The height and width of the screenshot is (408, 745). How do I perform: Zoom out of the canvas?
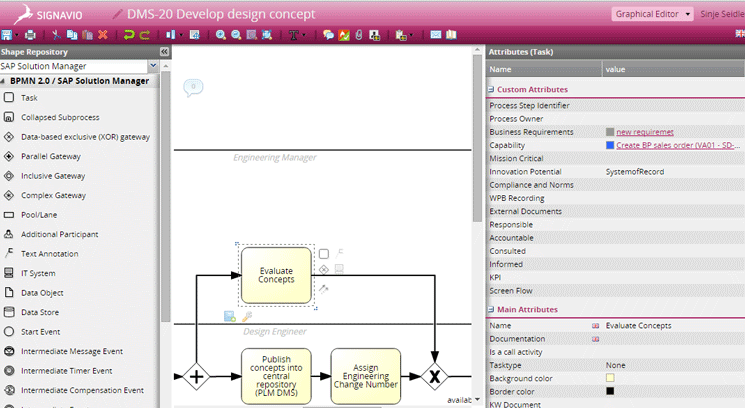click(236, 35)
